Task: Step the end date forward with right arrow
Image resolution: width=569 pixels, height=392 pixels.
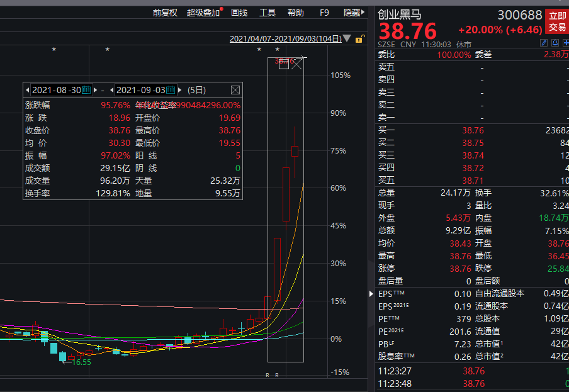Action: click(179, 90)
